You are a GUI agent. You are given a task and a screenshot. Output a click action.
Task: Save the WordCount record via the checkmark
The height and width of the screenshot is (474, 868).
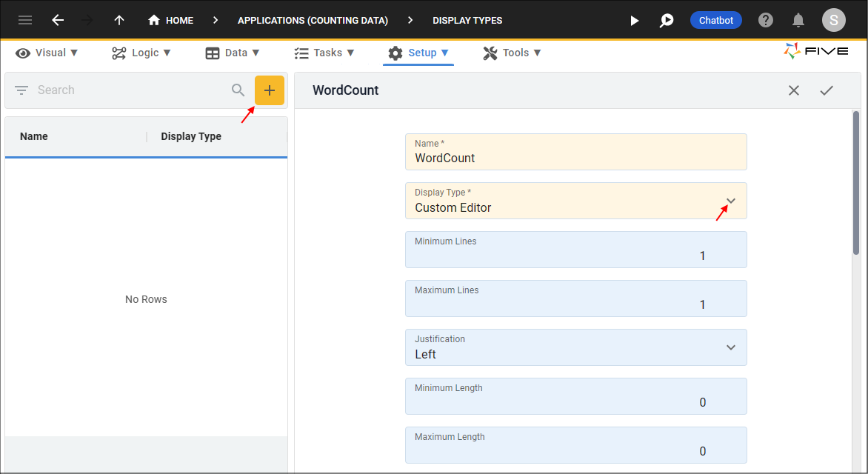pos(827,90)
